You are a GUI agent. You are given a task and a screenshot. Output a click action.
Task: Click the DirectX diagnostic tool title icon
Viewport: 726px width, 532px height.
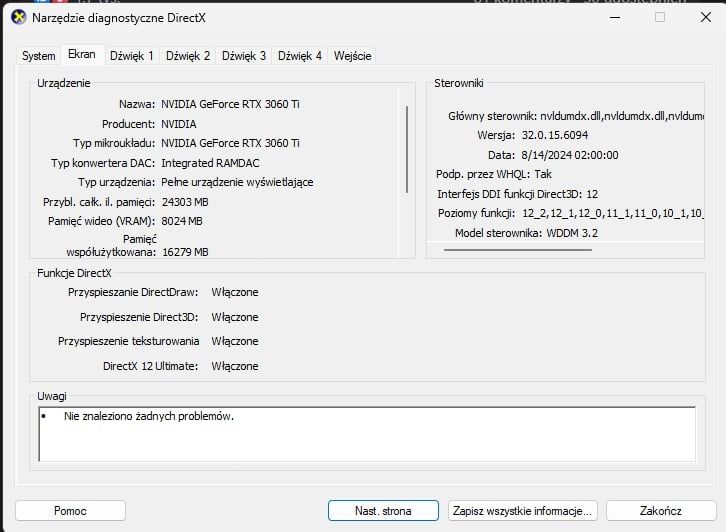click(19, 18)
